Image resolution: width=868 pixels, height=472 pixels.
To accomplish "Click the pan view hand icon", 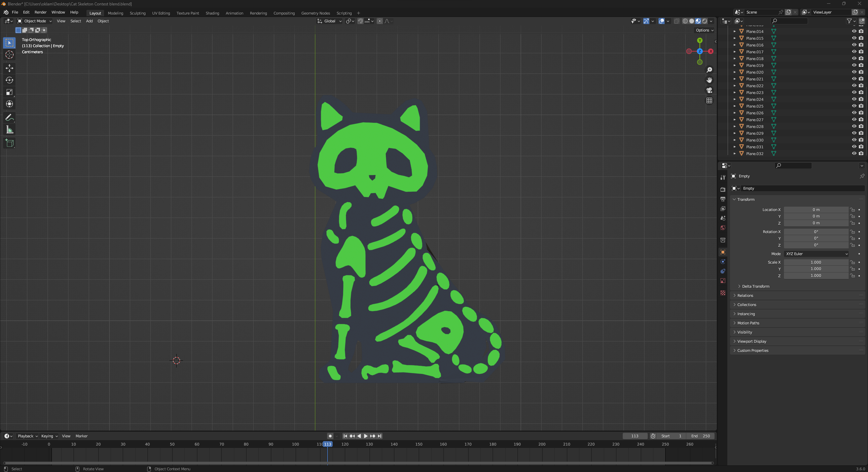I will (x=709, y=80).
